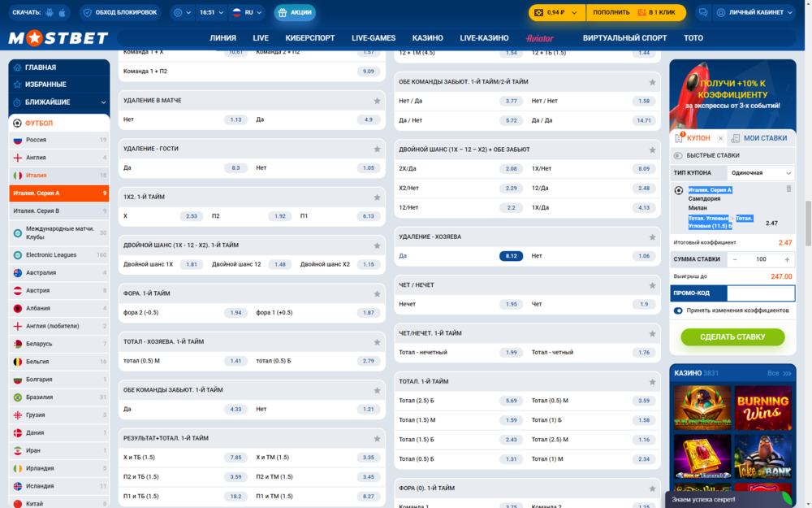Open the 16:51 time dropdown
The height and width of the screenshot is (508, 812).
tap(211, 12)
